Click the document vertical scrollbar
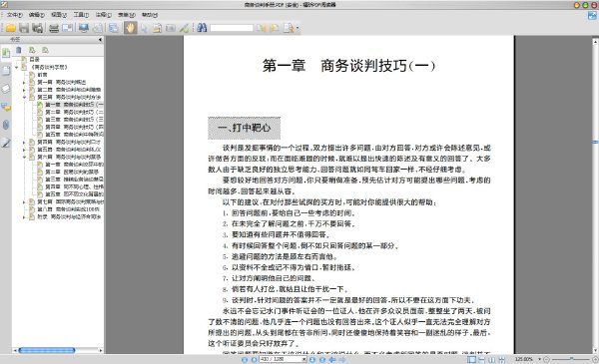Viewport: 599px width, 364px height. [595, 142]
